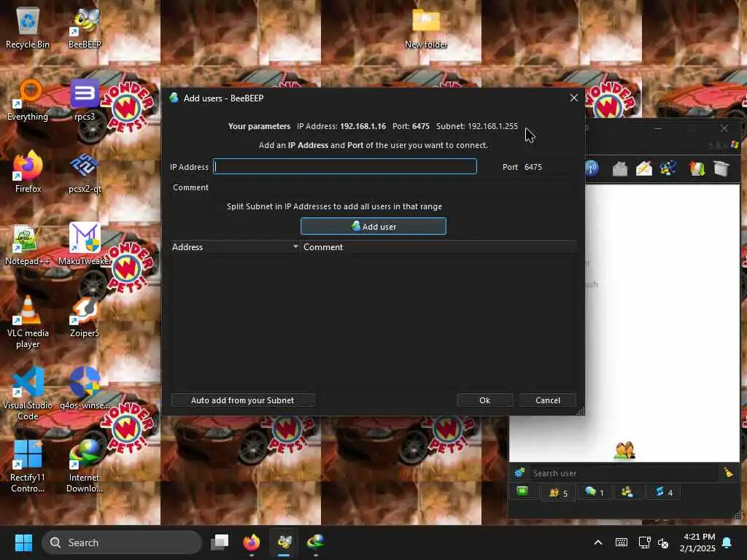Click the gear icon beside Search user
747x560 pixels.
tap(519, 472)
